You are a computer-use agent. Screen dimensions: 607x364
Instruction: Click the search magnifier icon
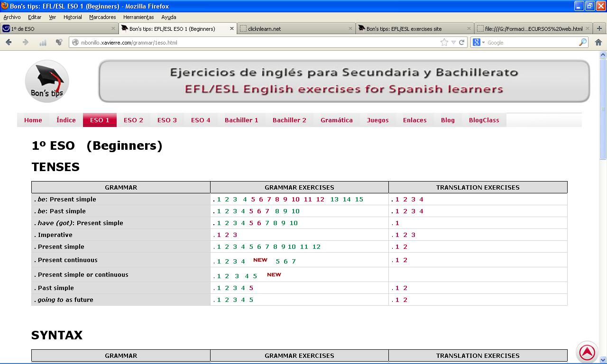(583, 42)
